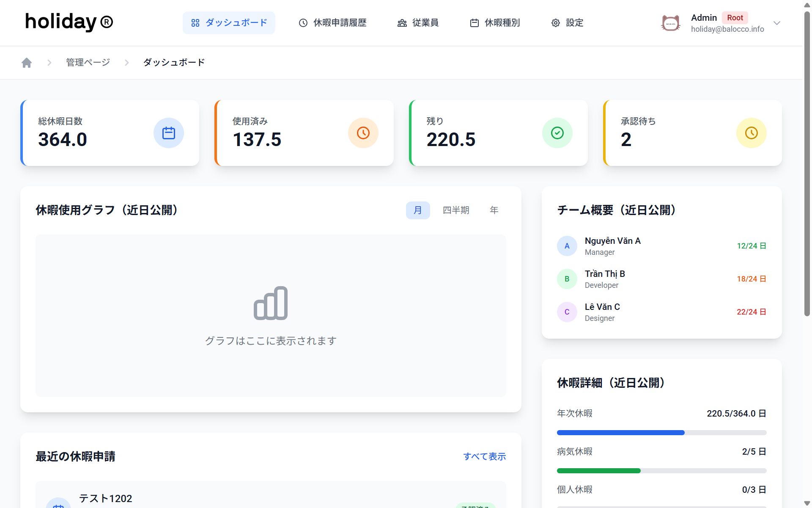The width and height of the screenshot is (812, 508).
Task: Click the orange clock icon on used card
Action: [363, 133]
